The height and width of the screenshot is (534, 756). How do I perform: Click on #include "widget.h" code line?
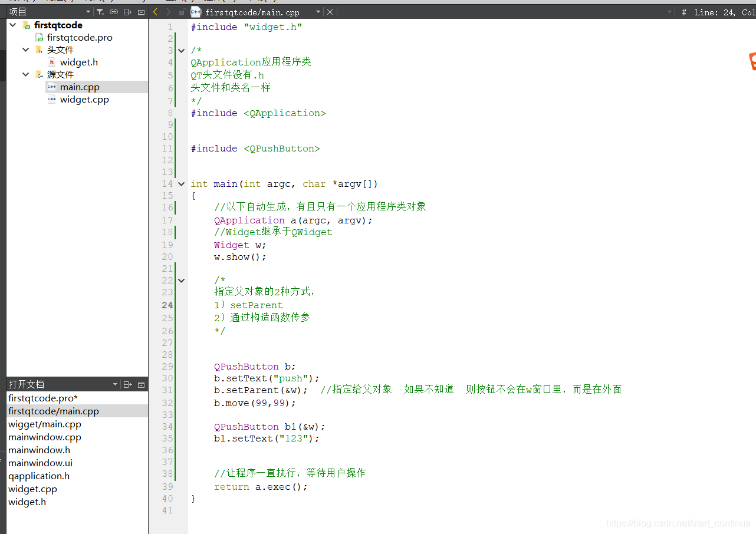pos(246,27)
